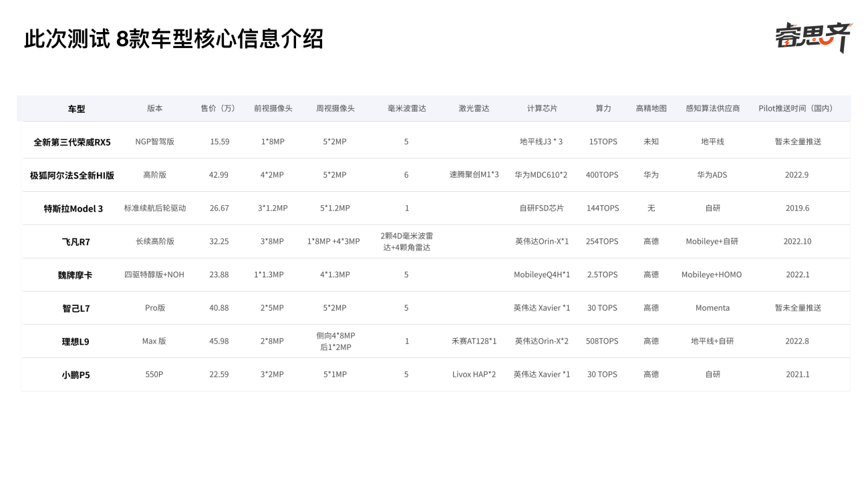Select the Pilot推送时间（国内） header
Screen dimensions: 868x487
point(797,108)
